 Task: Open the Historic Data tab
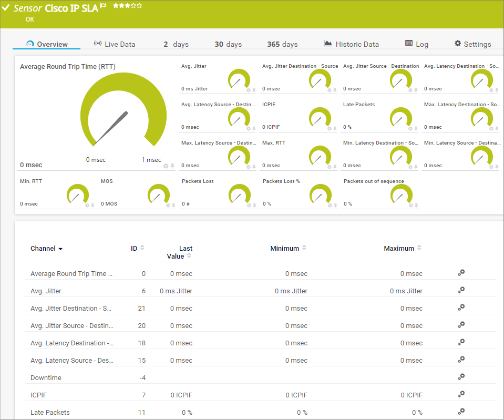(351, 44)
